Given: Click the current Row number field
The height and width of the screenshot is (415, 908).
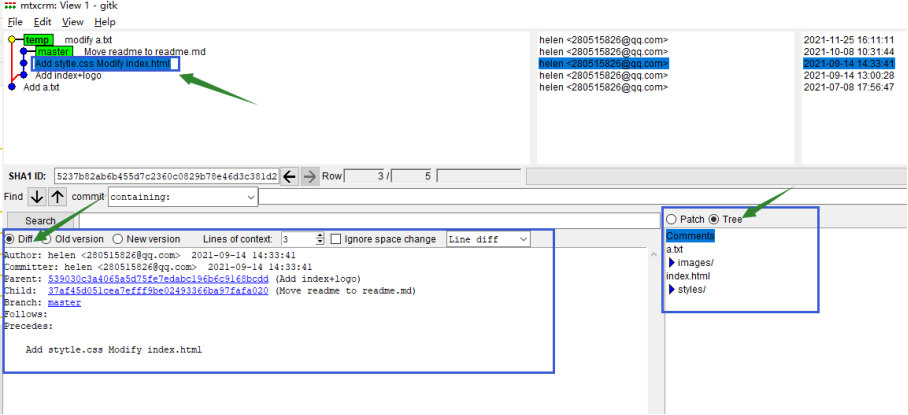Looking at the screenshot, I should [365, 176].
